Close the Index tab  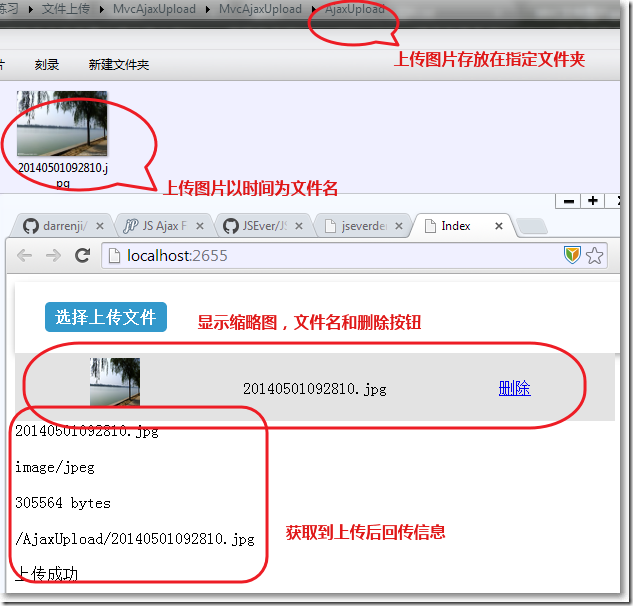[x=499, y=226]
